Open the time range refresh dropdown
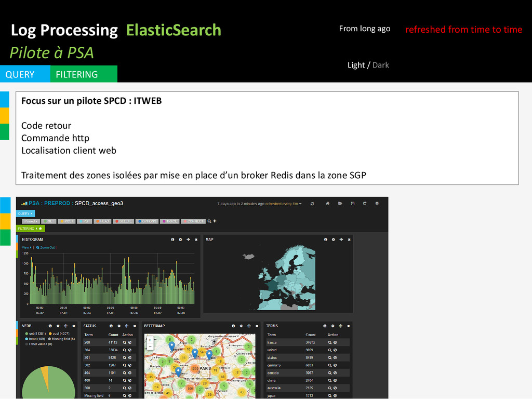532x399 pixels. coord(260,204)
